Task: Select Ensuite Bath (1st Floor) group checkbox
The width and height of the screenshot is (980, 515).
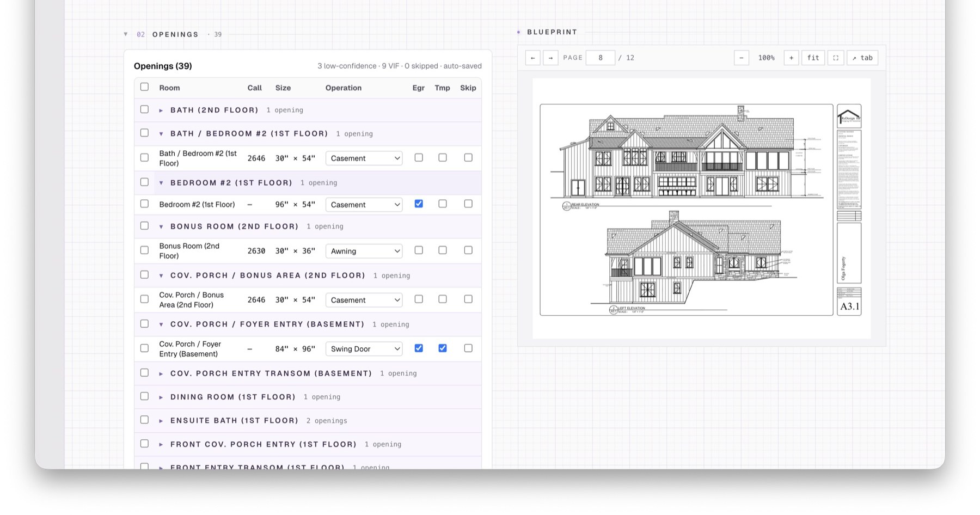Action: pos(144,420)
